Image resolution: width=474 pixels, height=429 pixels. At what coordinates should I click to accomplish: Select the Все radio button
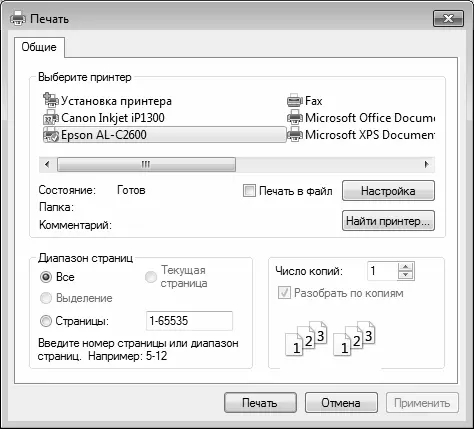pos(46,277)
